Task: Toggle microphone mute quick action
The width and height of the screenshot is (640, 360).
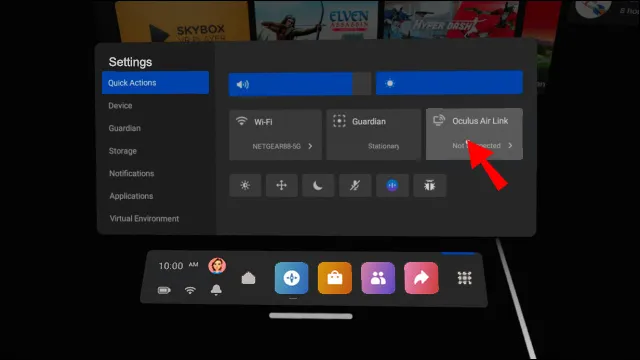Action: (x=355, y=186)
